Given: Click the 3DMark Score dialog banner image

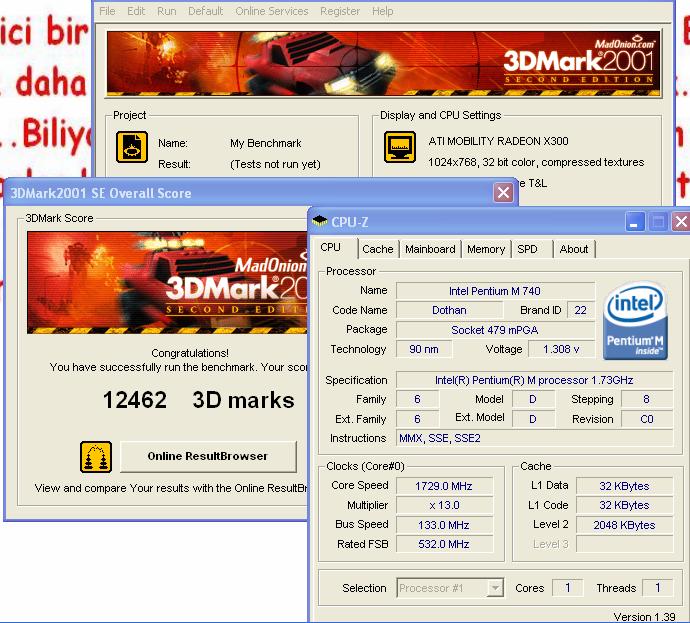Looking at the screenshot, I should (167, 282).
